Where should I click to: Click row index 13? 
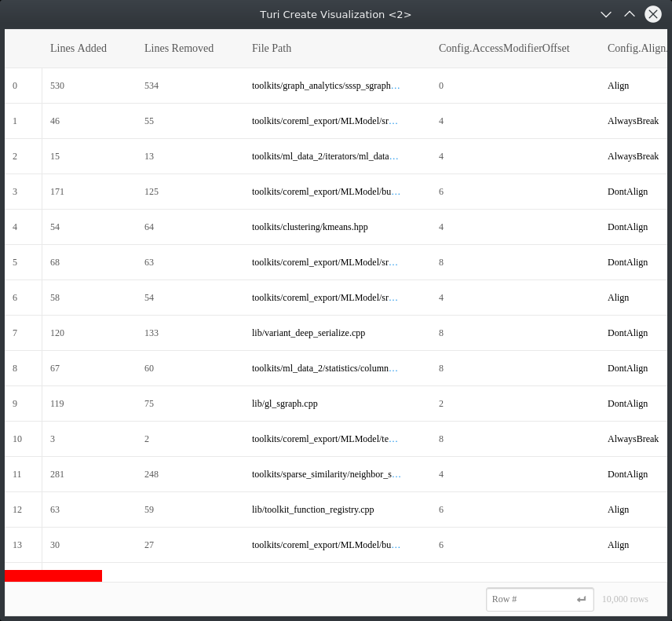[x=17, y=545]
